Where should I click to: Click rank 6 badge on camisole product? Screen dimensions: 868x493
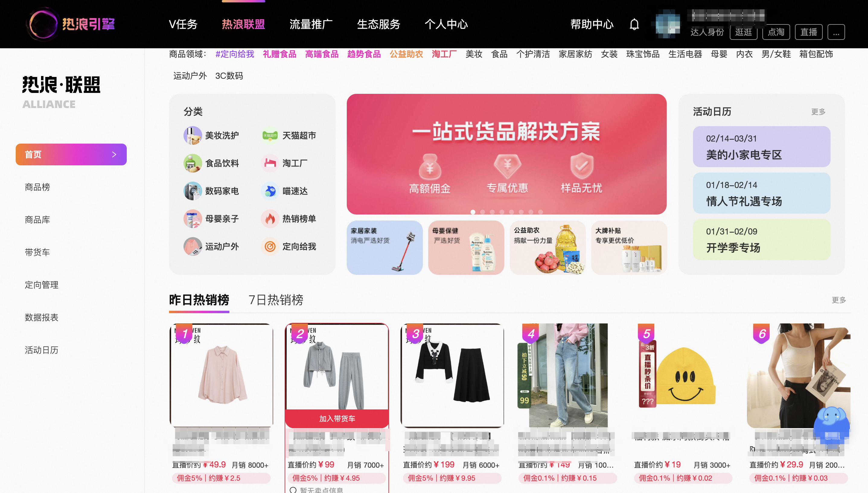(x=762, y=334)
